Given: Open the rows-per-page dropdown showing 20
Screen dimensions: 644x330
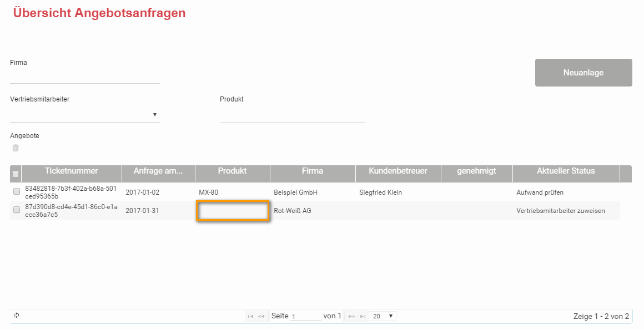Looking at the screenshot, I should 383,316.
